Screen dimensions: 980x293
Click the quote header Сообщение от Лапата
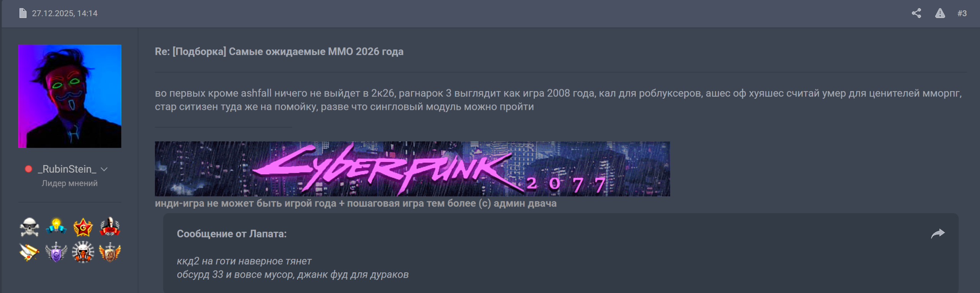pos(232,234)
